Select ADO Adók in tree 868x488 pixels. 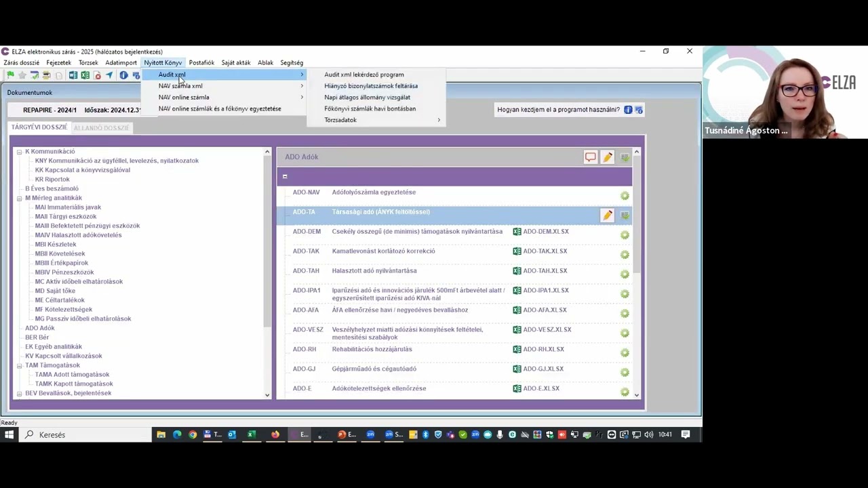click(x=40, y=328)
